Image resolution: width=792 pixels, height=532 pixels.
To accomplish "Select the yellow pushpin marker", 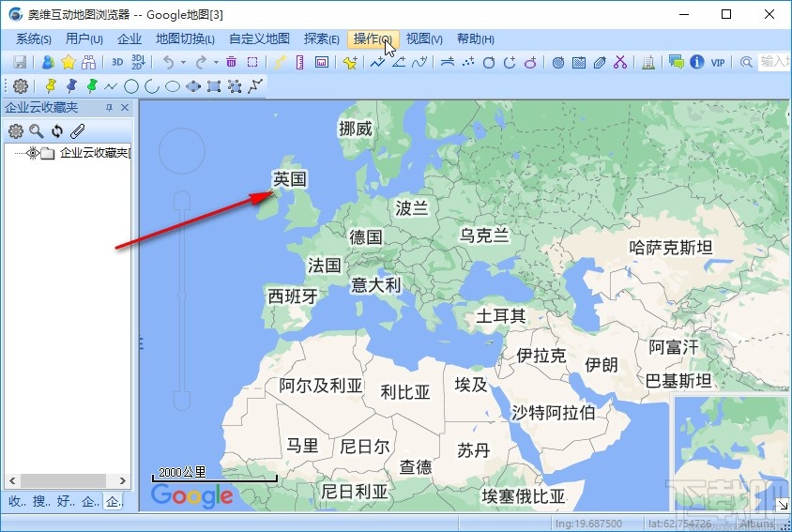I will pyautogui.click(x=51, y=86).
